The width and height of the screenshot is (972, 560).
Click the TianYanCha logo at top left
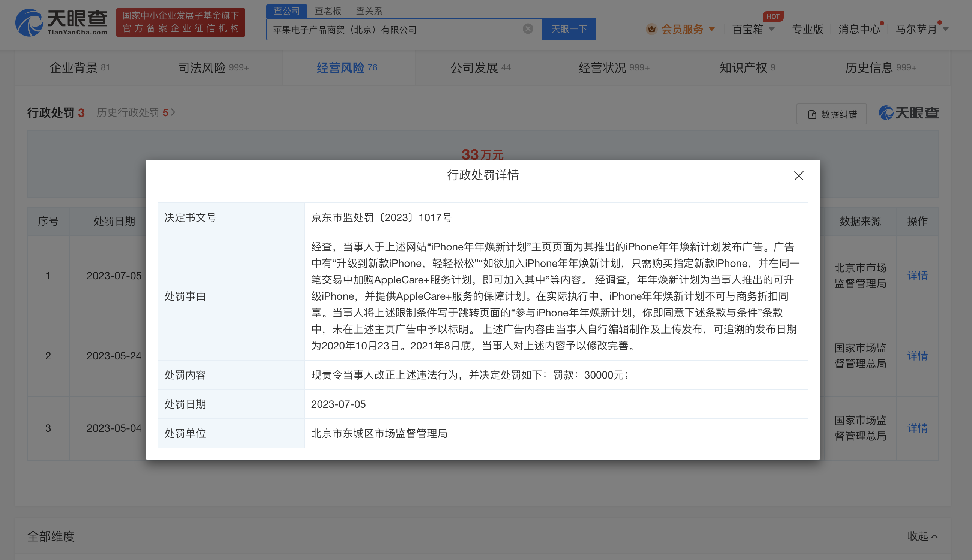(61, 22)
